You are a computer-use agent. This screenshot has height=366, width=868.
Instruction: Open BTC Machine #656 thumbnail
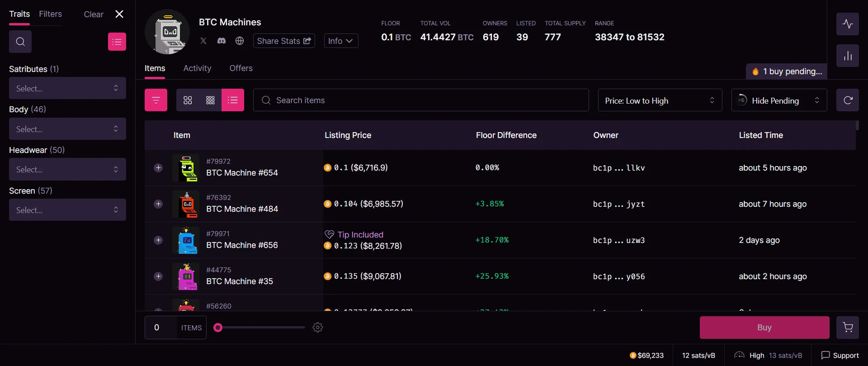(186, 240)
